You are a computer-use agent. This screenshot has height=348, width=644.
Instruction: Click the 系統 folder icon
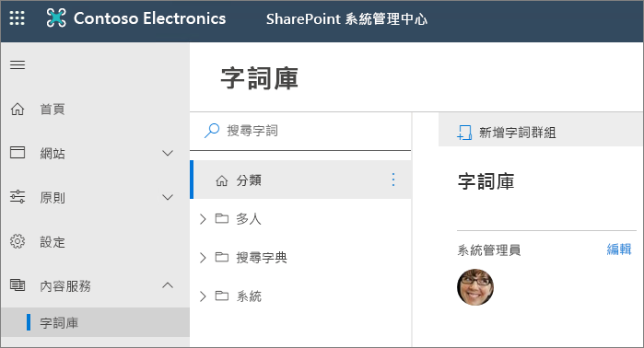tap(222, 296)
